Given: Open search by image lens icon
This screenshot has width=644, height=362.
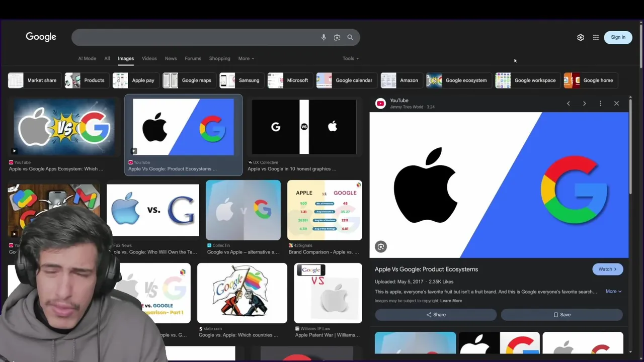Looking at the screenshot, I should pos(337,37).
